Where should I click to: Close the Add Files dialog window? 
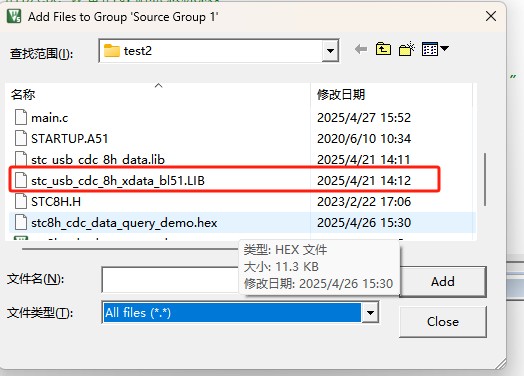point(491,16)
